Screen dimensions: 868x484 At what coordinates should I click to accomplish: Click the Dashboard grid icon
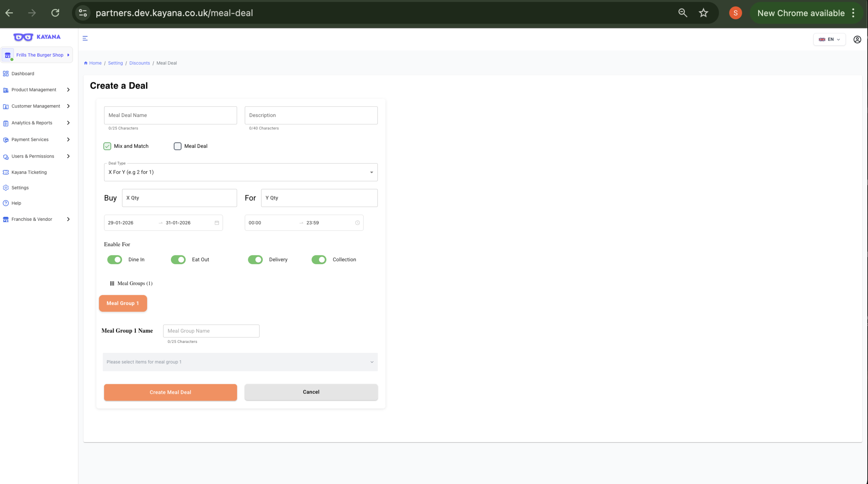(6, 74)
